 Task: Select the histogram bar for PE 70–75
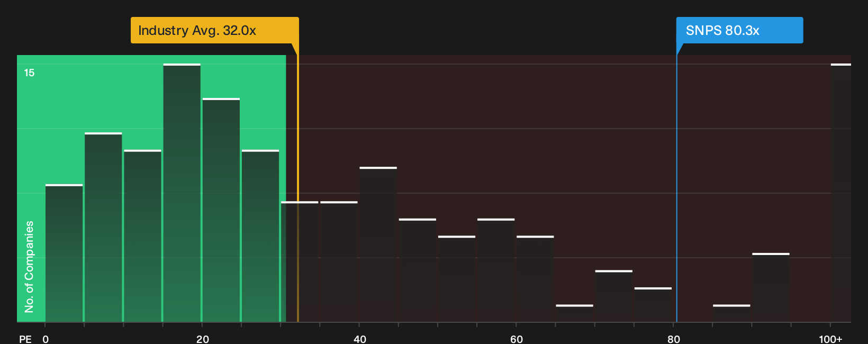(614, 296)
